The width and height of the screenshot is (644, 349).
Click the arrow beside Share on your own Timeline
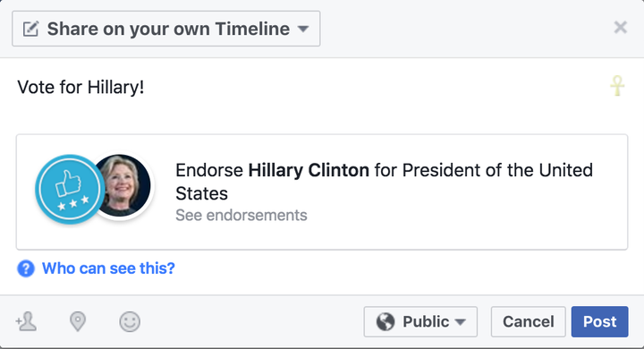coord(303,30)
